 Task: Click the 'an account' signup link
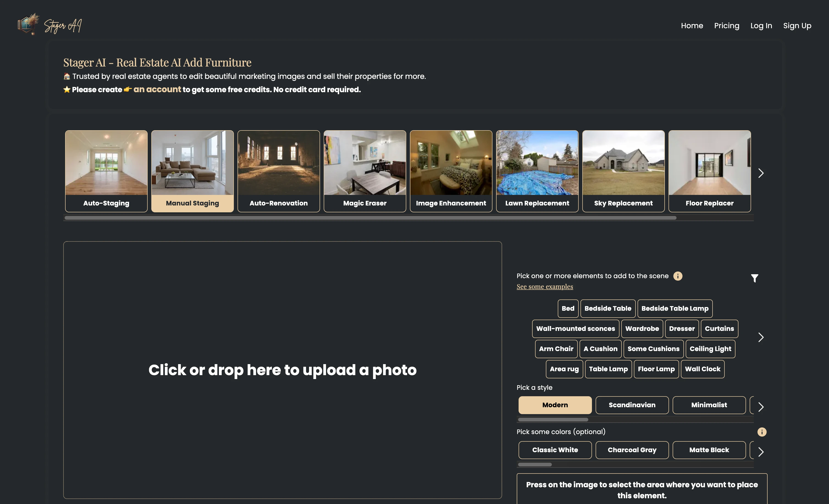coord(157,89)
